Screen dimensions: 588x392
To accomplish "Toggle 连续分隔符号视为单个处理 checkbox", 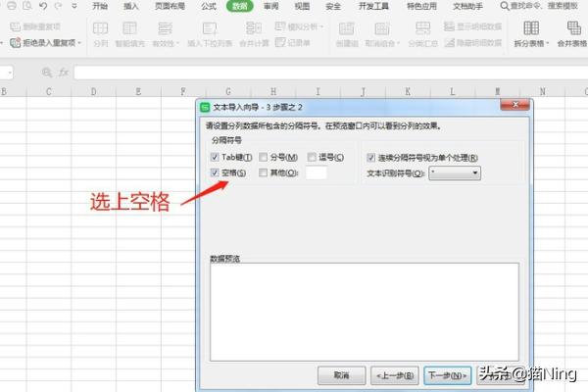I will click(x=371, y=157).
